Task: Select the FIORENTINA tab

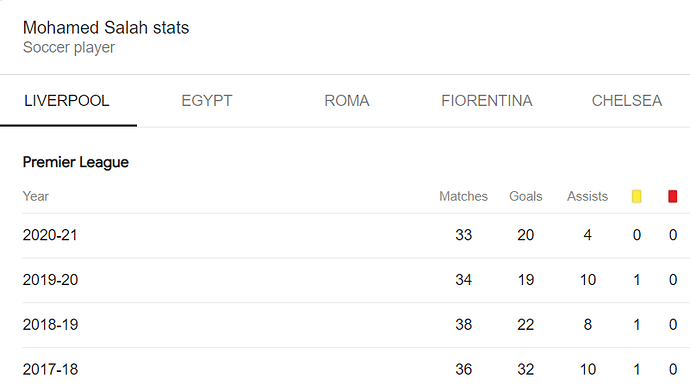Action: pyautogui.click(x=487, y=101)
